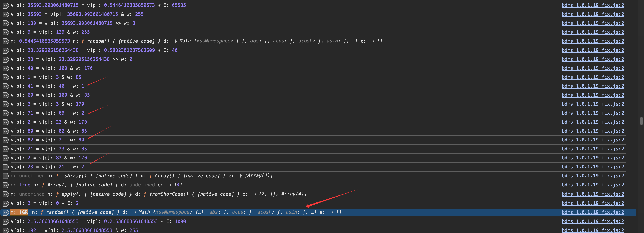Click logpoint icon on 'm: true n: f Array()' row
The width and height of the screenshot is (644, 233).
[6, 185]
